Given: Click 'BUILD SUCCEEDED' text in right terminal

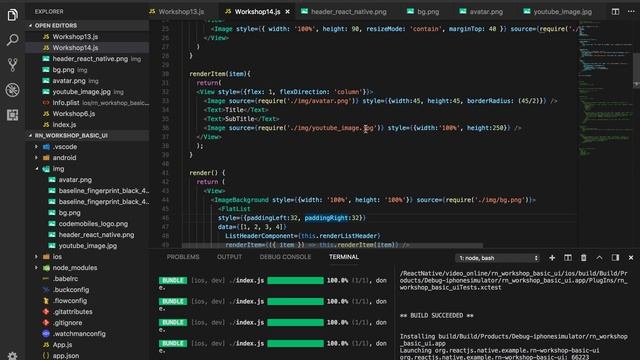Looking at the screenshot, I should coord(437,316).
